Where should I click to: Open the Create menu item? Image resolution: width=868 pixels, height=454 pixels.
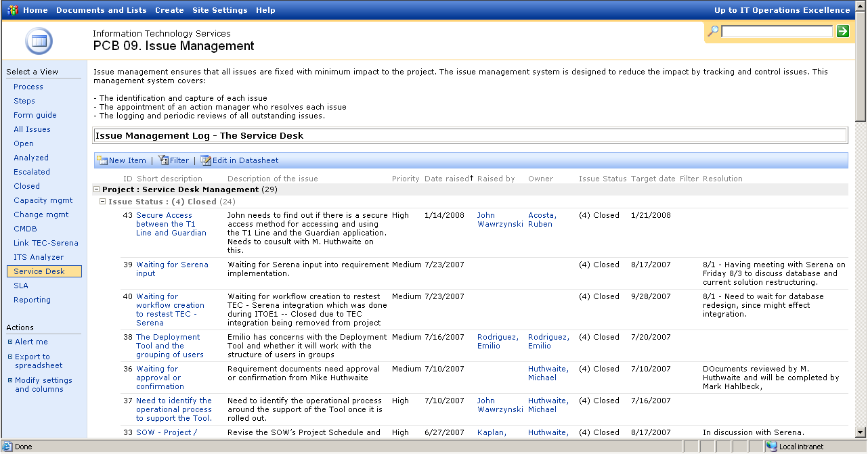click(169, 10)
